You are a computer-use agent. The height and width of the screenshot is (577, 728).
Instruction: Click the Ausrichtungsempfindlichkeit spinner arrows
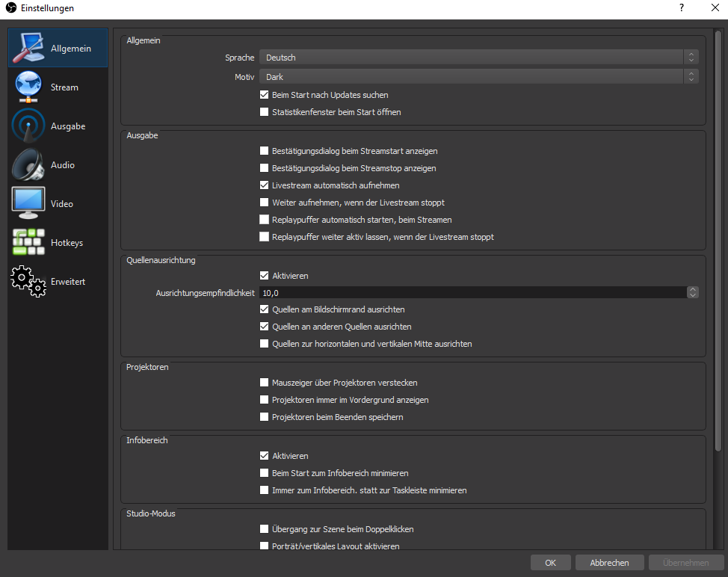click(x=693, y=292)
